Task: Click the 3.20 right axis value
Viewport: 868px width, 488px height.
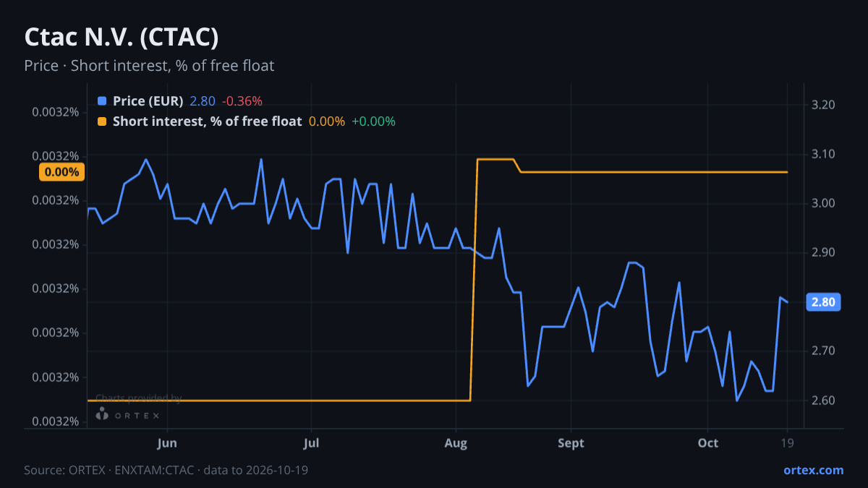Action: pyautogui.click(x=824, y=106)
